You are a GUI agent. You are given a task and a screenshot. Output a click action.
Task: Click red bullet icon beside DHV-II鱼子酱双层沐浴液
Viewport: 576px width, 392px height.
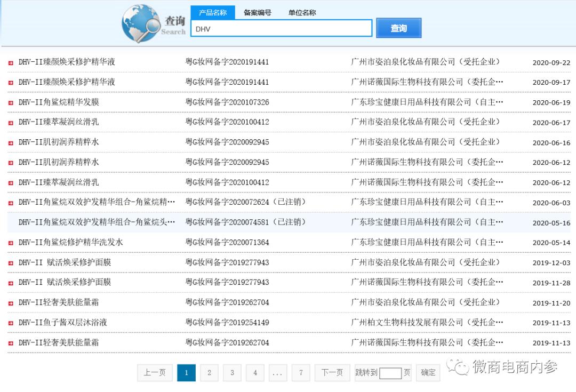11,323
